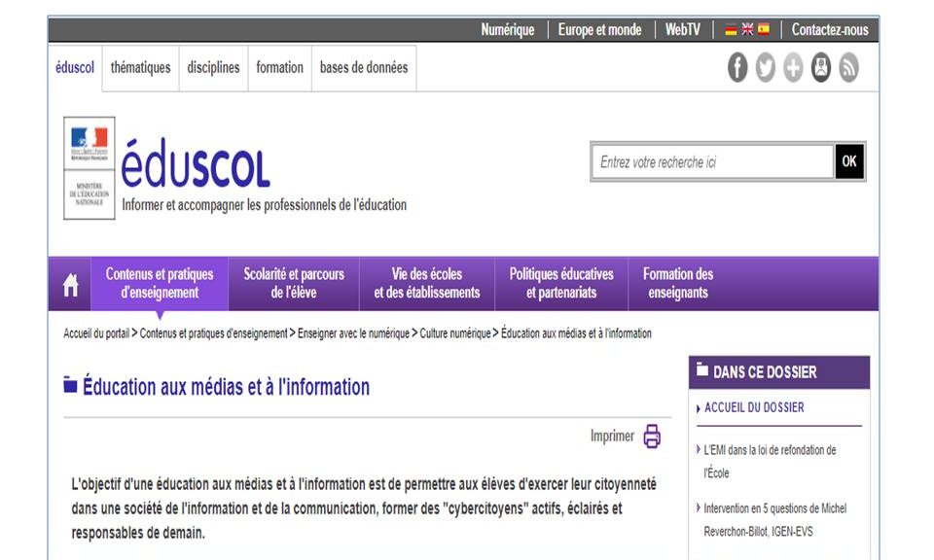Open Politiques éducatives et partenariats menu

click(x=561, y=284)
